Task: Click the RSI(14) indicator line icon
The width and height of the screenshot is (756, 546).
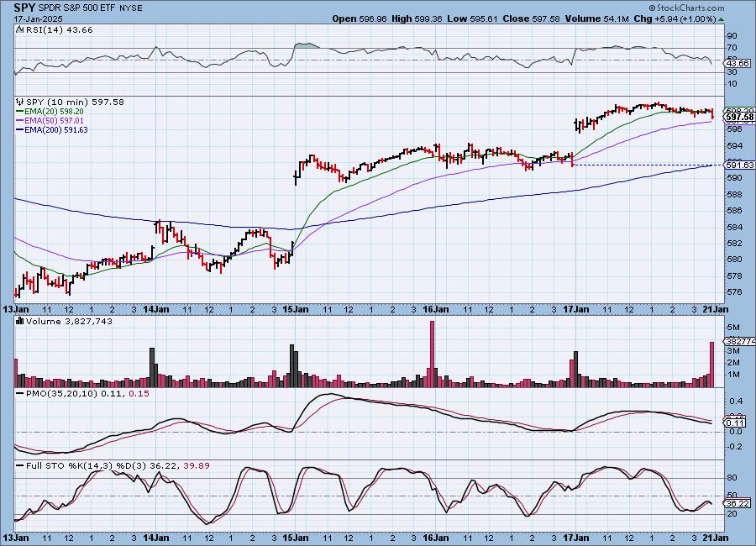Action: [19, 29]
